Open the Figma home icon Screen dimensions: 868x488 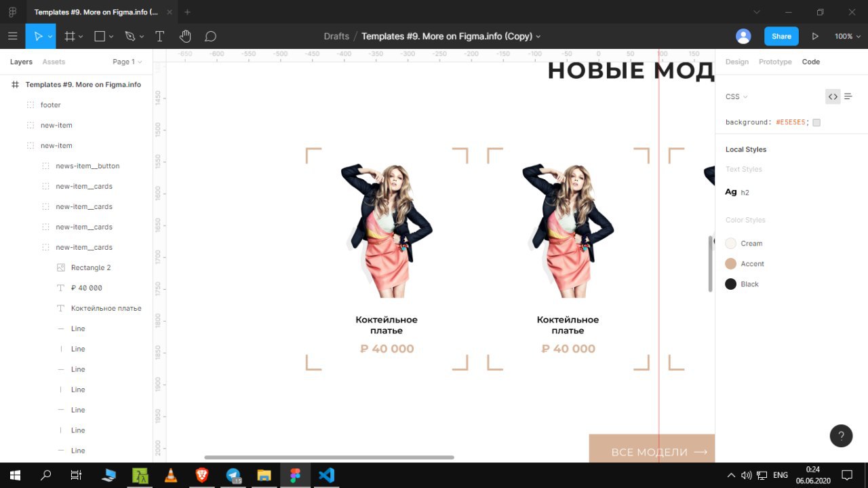(12, 12)
